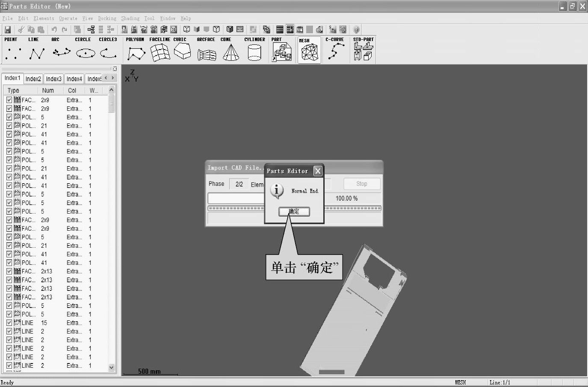Click the list scrollbar up arrow
The width and height of the screenshot is (588, 387).
(x=112, y=90)
